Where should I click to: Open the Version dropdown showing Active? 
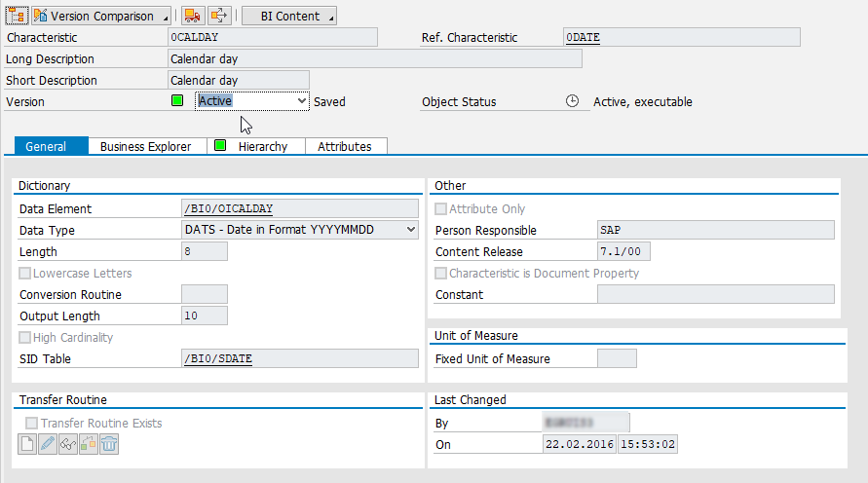pyautogui.click(x=302, y=100)
